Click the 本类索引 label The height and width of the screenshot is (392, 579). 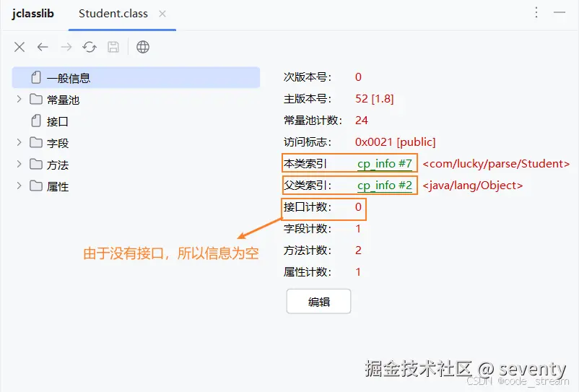tap(305, 164)
